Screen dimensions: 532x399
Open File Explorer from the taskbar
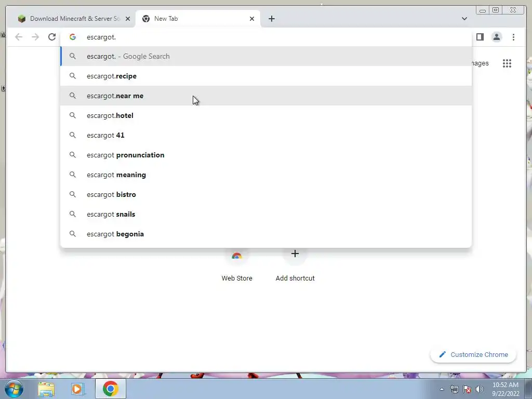tap(46, 389)
